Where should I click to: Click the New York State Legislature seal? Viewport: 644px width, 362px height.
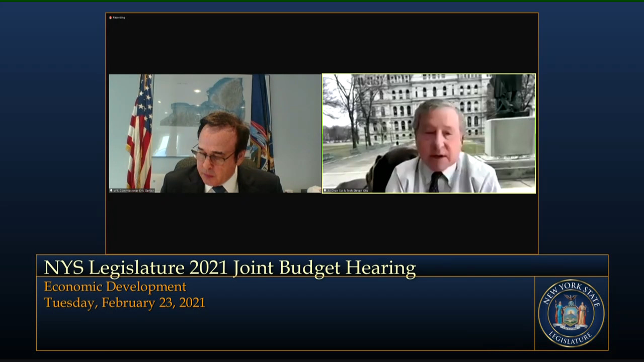point(571,313)
